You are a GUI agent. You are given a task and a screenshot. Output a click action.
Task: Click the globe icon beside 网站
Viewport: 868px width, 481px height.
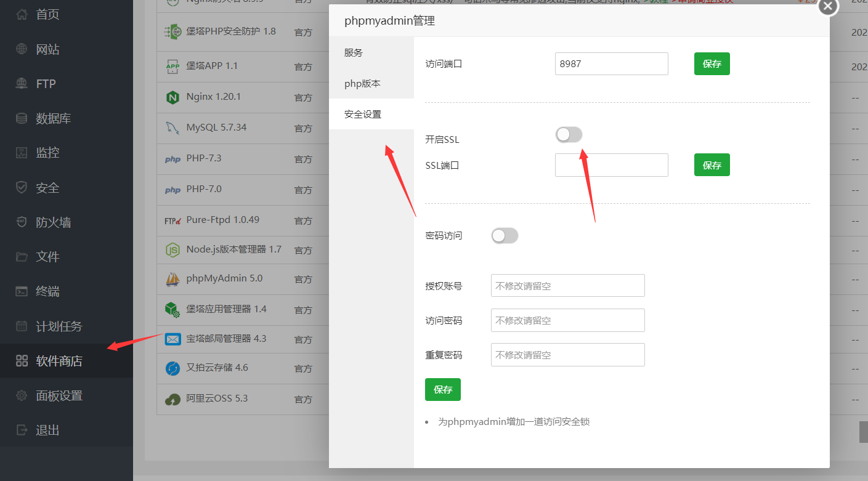[22, 49]
